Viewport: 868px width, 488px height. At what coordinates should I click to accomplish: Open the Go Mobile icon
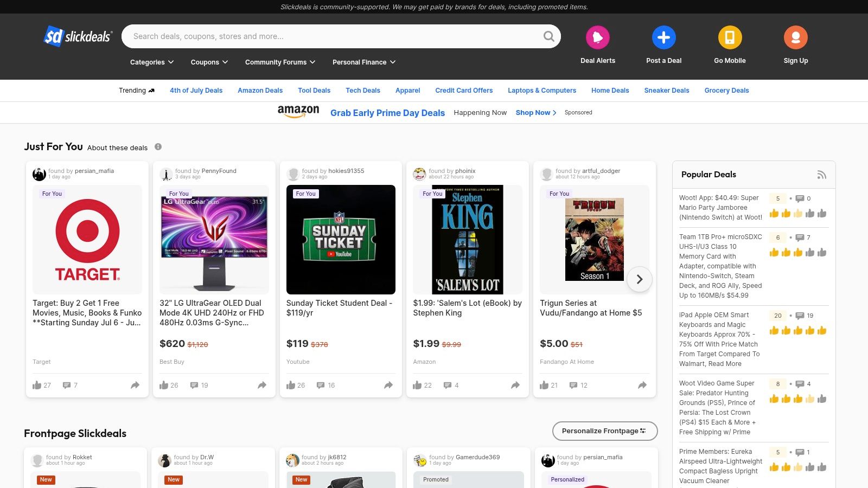coord(730,37)
